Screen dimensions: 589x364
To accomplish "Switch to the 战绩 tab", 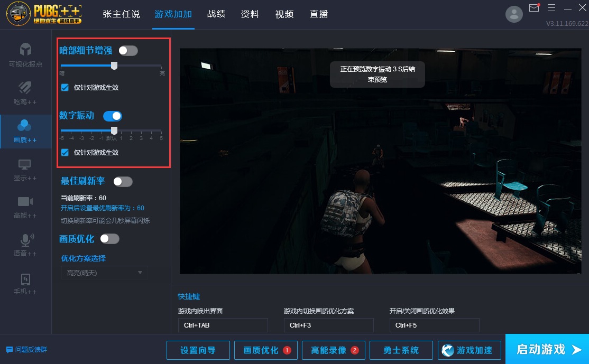I will [x=216, y=14].
